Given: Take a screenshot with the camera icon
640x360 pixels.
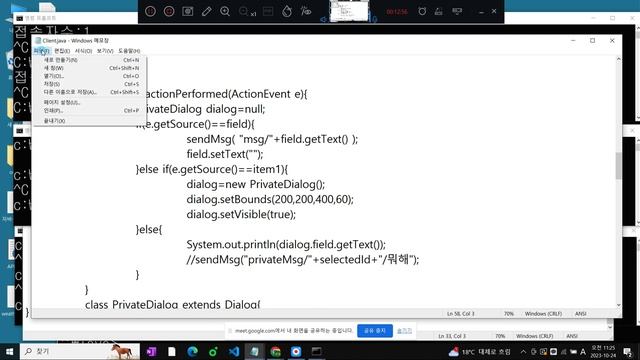Looking at the screenshot, I should click(188, 11).
